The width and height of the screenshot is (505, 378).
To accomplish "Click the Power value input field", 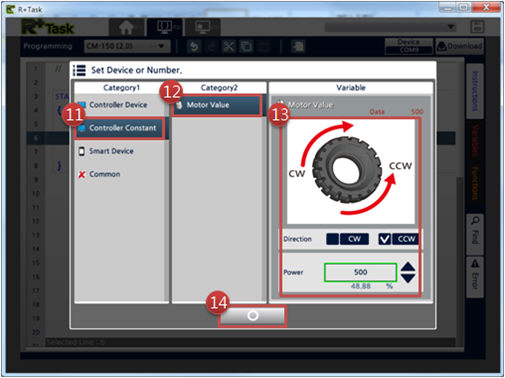I will click(x=360, y=272).
